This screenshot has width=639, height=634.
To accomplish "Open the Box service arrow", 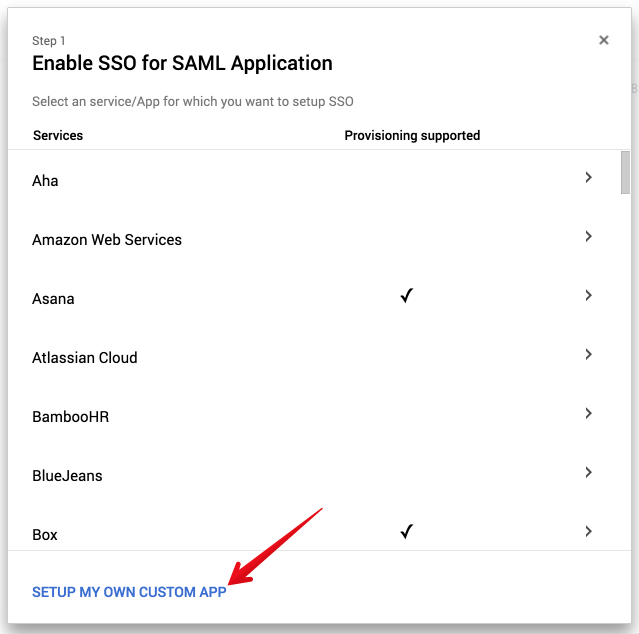I will tap(588, 532).
